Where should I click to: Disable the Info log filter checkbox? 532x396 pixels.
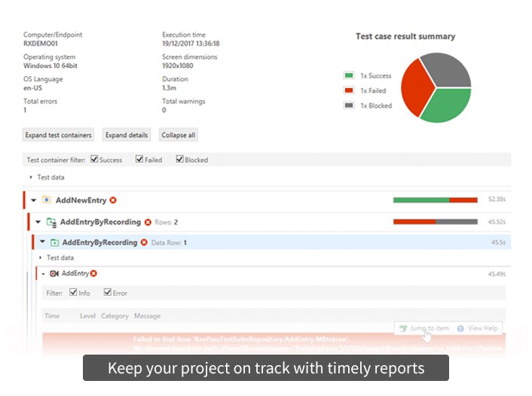[73, 293]
